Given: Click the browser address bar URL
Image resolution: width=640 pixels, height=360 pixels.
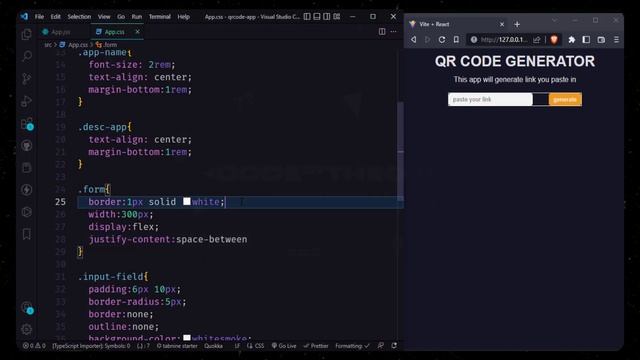Looking at the screenshot, I should tap(504, 40).
